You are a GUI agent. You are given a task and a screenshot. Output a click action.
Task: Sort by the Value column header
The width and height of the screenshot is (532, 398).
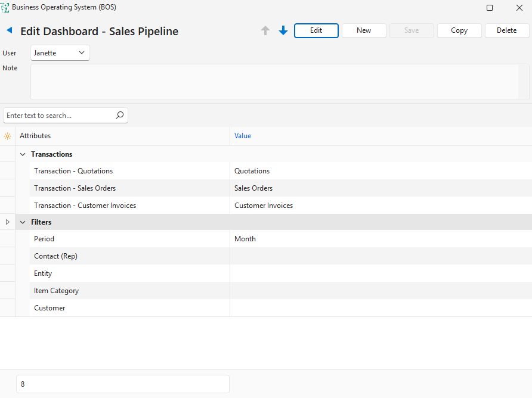click(243, 136)
